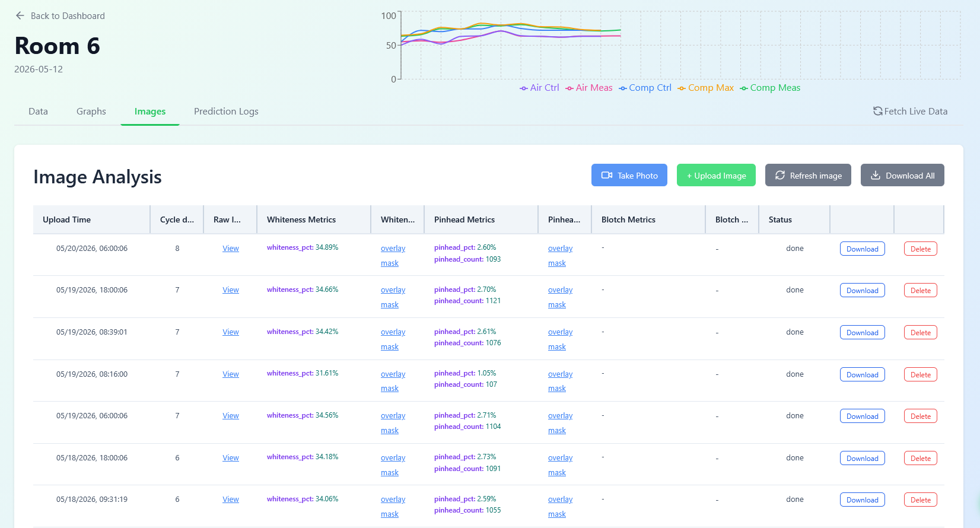
Task: Click the Image Analysis heading
Action: pyautogui.click(x=97, y=177)
